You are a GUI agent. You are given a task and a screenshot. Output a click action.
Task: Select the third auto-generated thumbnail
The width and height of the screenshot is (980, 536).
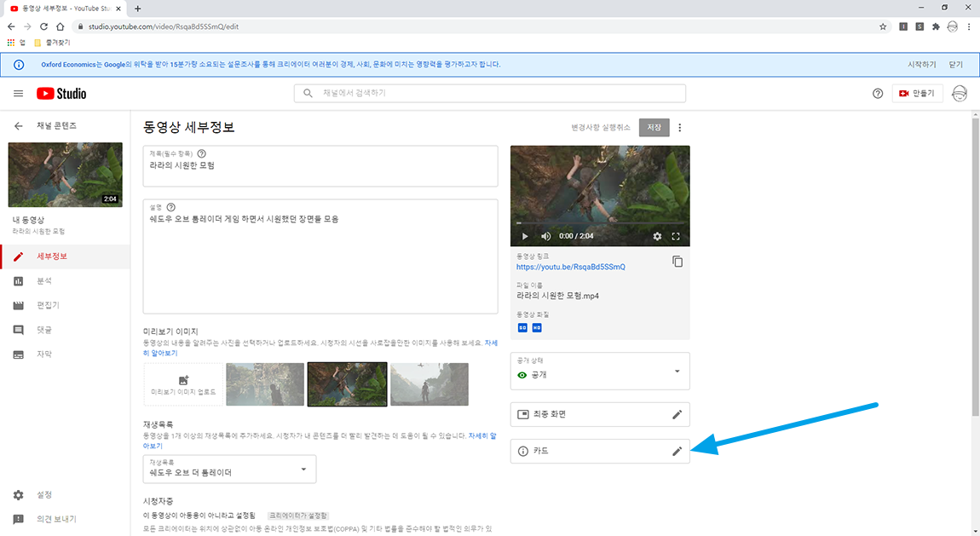(429, 385)
